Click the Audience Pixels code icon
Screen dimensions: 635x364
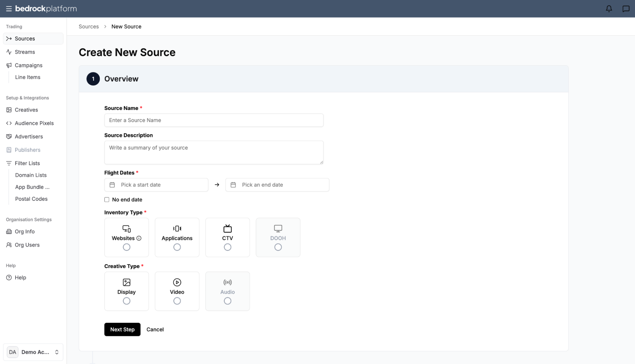click(x=9, y=123)
